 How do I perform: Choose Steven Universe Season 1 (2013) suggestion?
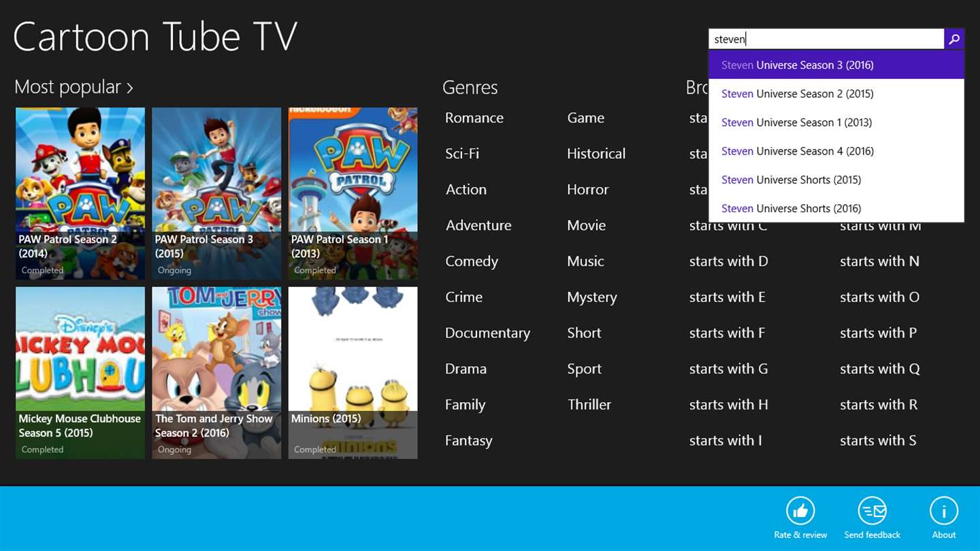point(836,122)
